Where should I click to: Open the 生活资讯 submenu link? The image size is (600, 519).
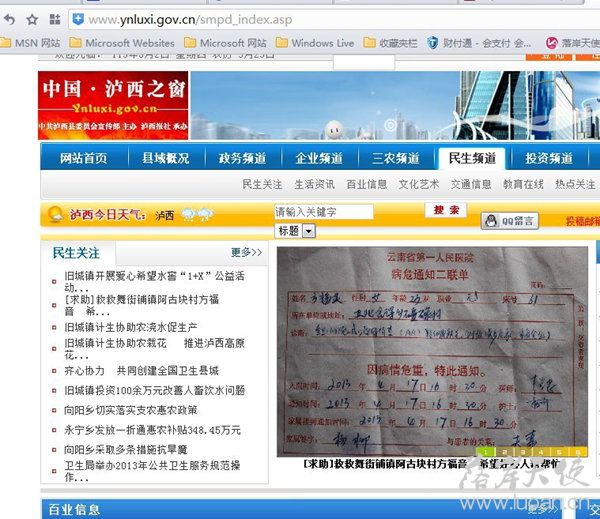click(x=315, y=184)
